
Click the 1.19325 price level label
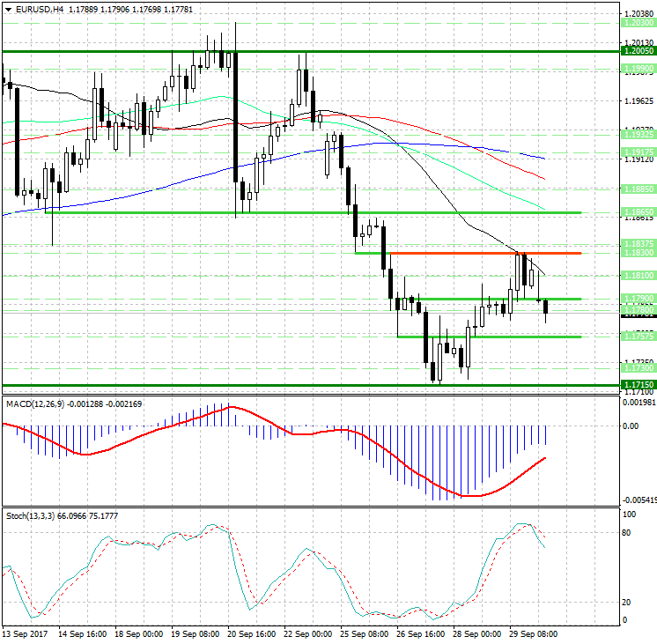coord(639,135)
